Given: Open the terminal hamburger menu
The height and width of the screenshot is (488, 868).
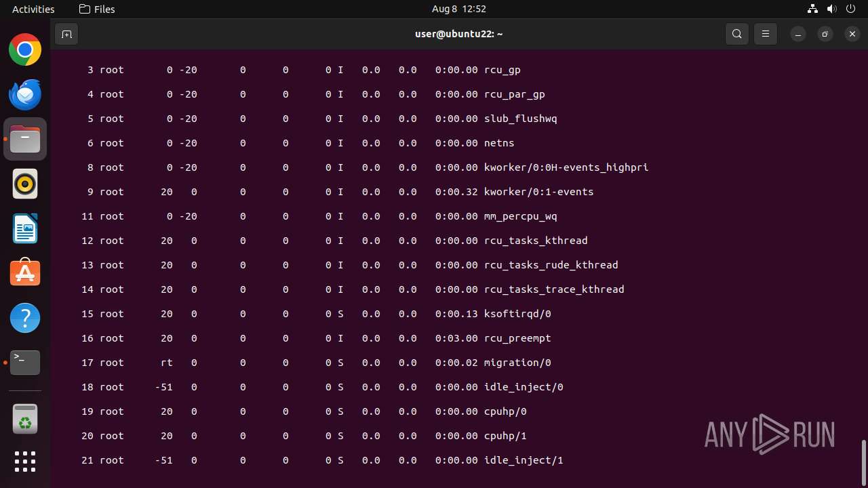Looking at the screenshot, I should (766, 34).
